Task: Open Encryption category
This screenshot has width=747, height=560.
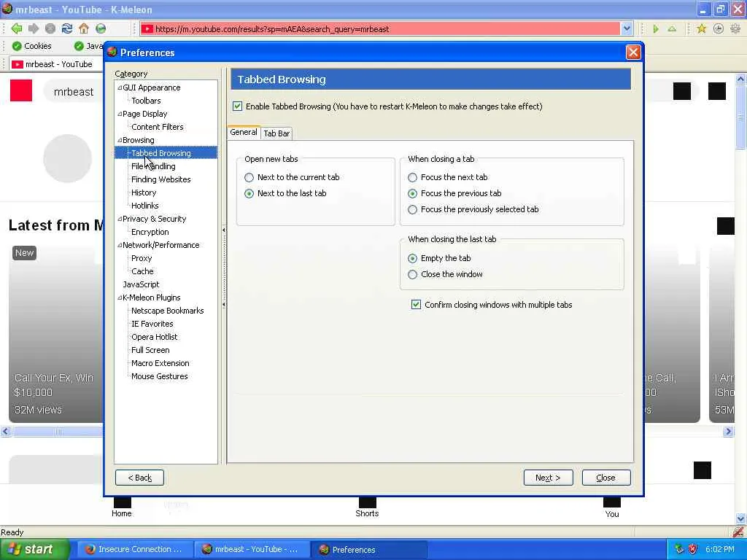Action: pos(150,232)
